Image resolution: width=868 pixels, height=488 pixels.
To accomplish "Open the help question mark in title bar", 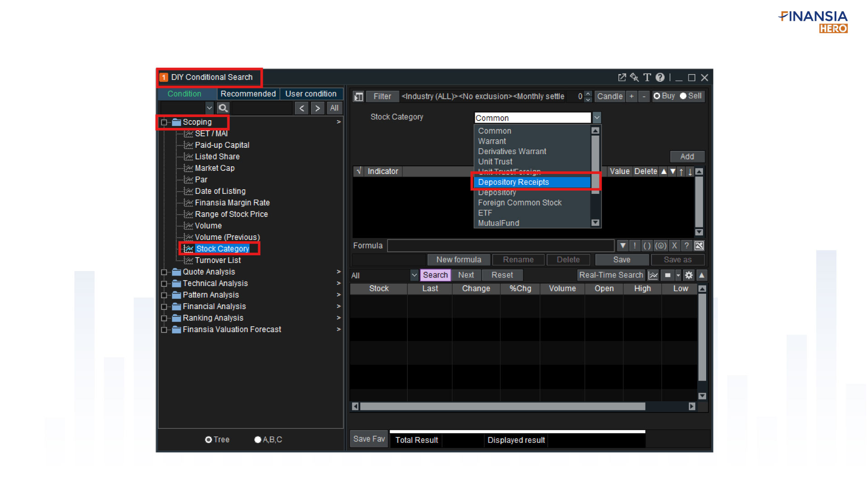I will click(660, 78).
